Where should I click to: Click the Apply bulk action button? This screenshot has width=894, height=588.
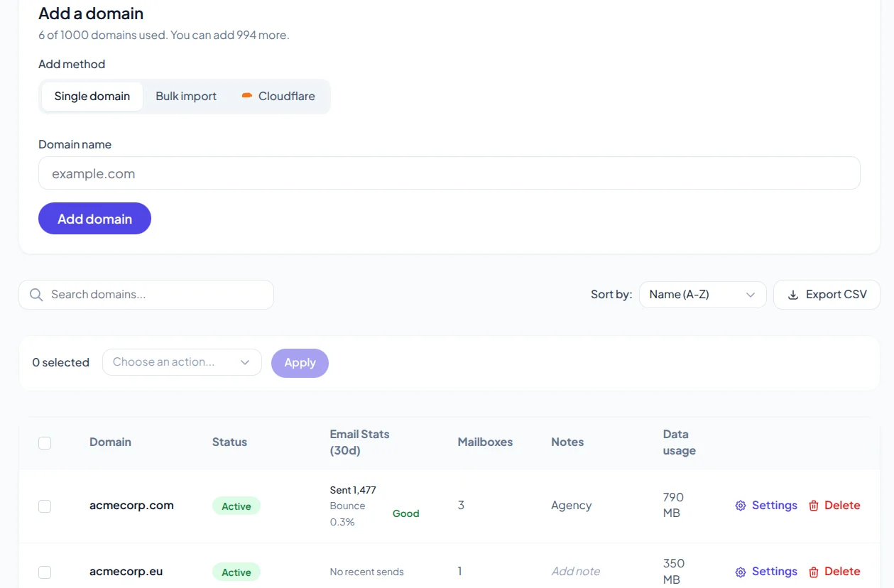pos(300,363)
